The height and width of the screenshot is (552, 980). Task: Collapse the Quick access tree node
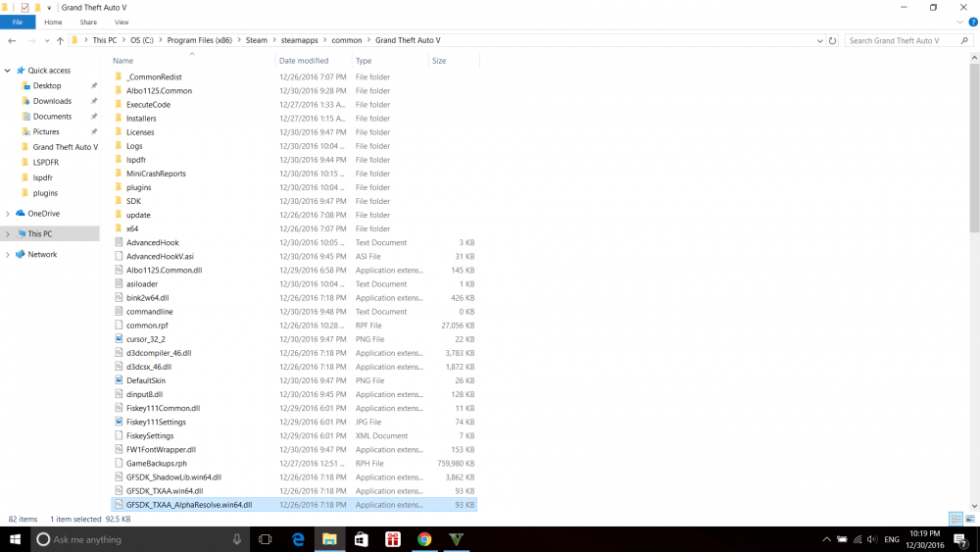(x=8, y=71)
